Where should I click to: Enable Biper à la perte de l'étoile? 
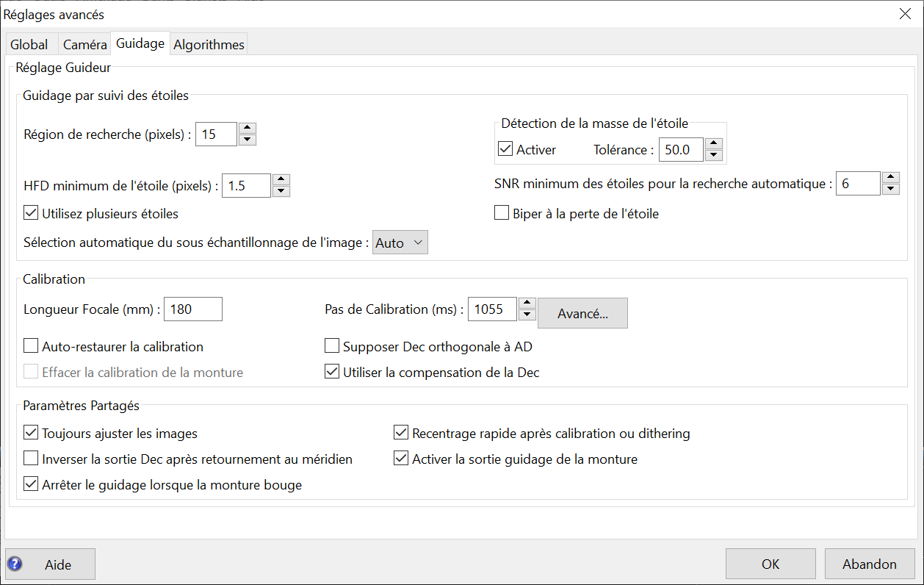[502, 214]
